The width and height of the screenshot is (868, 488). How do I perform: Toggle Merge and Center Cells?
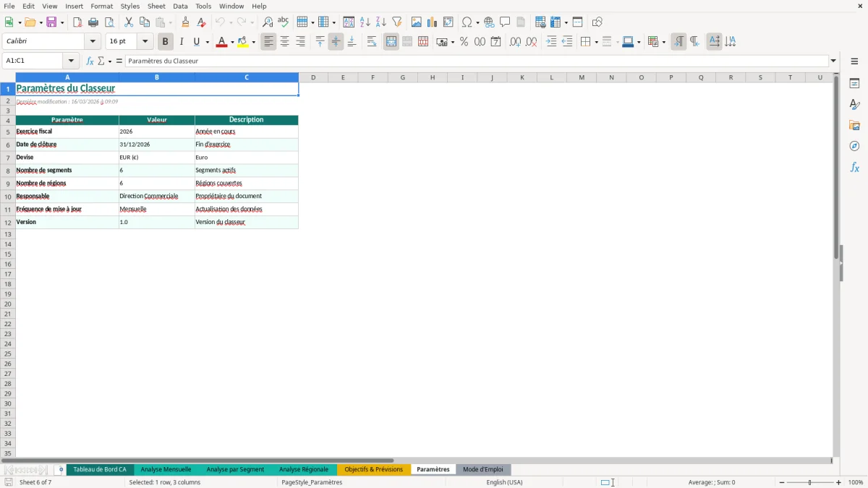pyautogui.click(x=391, y=42)
